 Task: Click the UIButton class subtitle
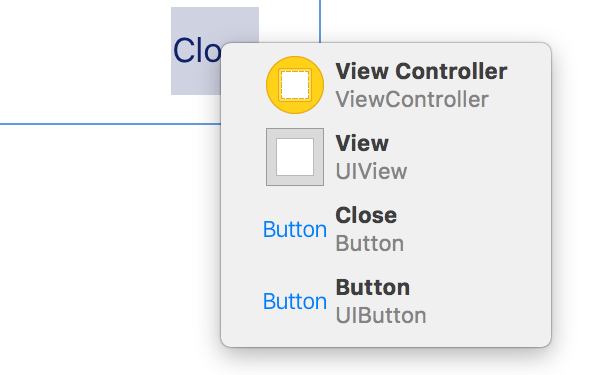pos(381,316)
